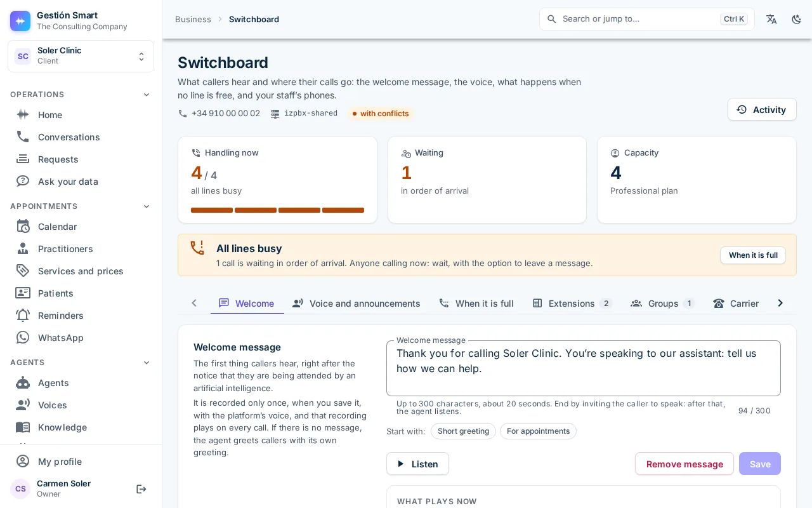The height and width of the screenshot is (508, 812).
Task: Collapse the Agents section
Action: coord(147,363)
